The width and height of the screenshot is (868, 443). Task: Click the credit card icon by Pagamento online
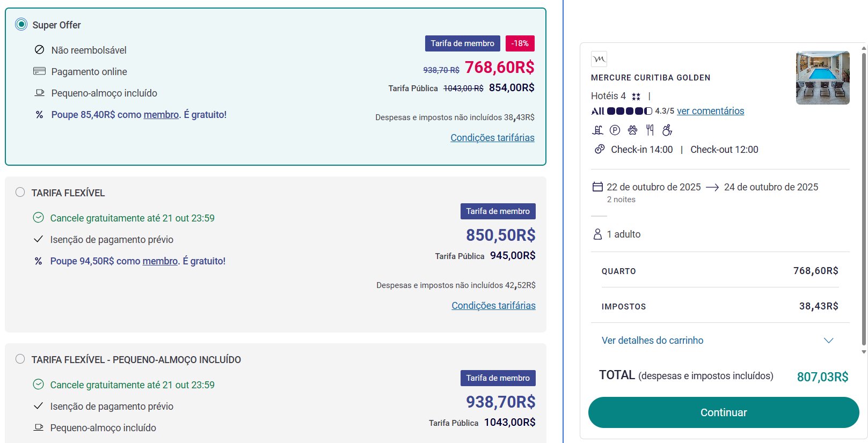point(39,71)
